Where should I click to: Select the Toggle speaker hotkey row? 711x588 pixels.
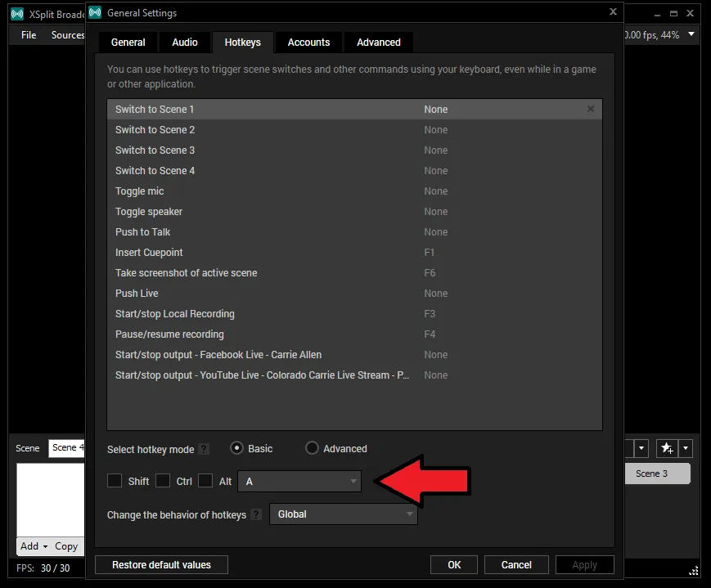pos(354,211)
